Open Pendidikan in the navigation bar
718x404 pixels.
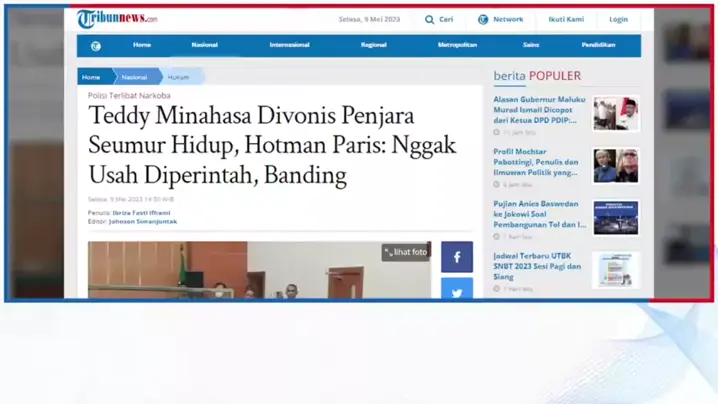(598, 45)
